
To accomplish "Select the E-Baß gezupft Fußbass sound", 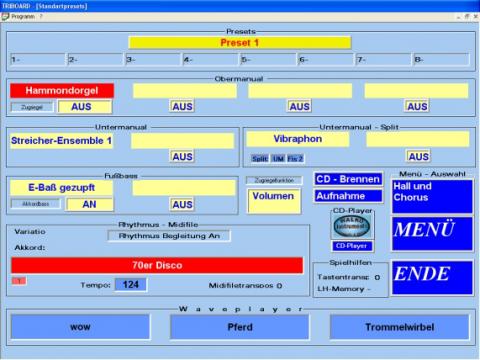I will tap(61, 188).
